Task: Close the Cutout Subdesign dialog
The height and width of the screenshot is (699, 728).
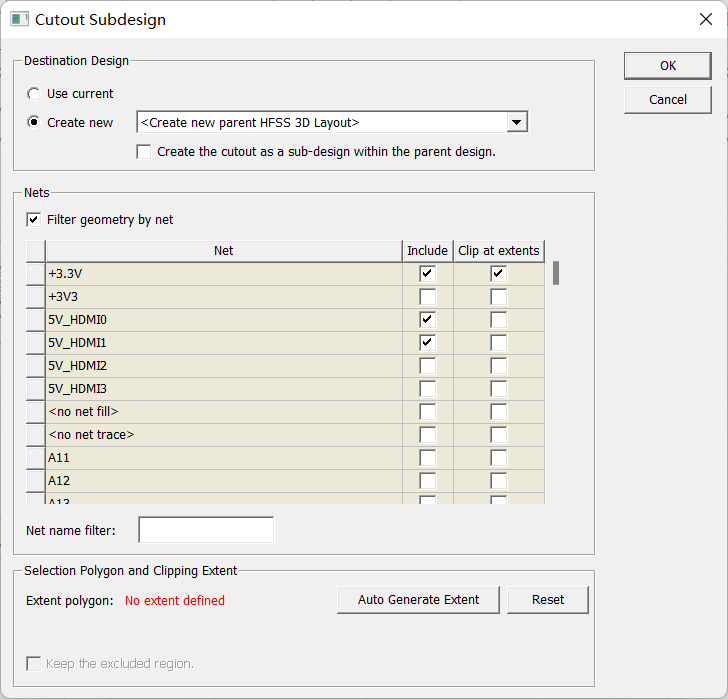Action: [706, 19]
